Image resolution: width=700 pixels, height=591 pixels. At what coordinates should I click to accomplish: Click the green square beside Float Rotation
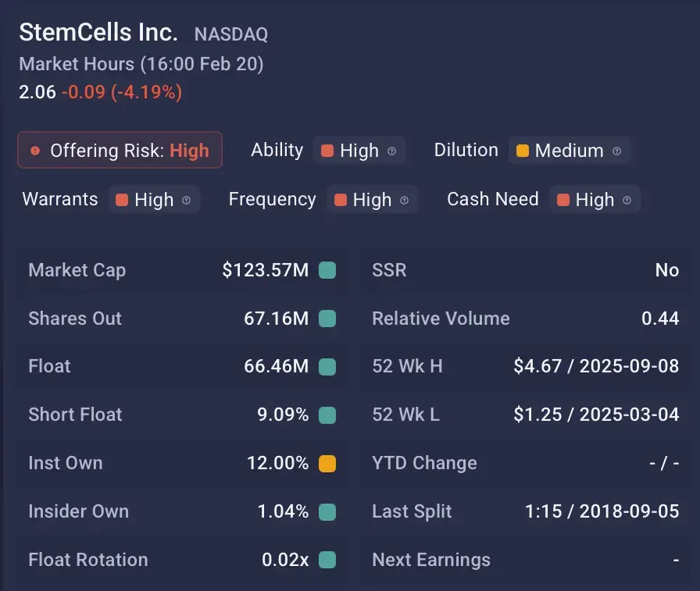[x=327, y=560]
